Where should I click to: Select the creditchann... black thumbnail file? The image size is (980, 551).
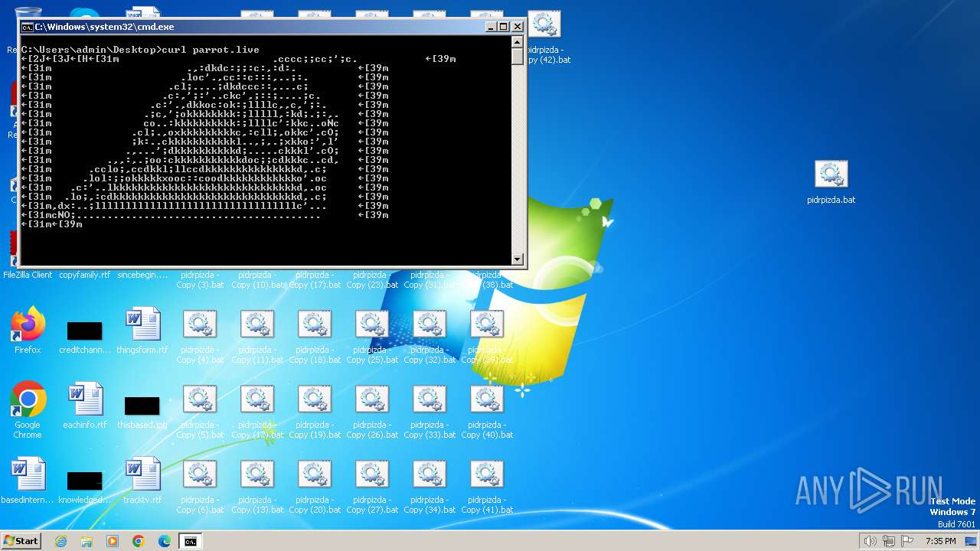pyautogui.click(x=84, y=331)
